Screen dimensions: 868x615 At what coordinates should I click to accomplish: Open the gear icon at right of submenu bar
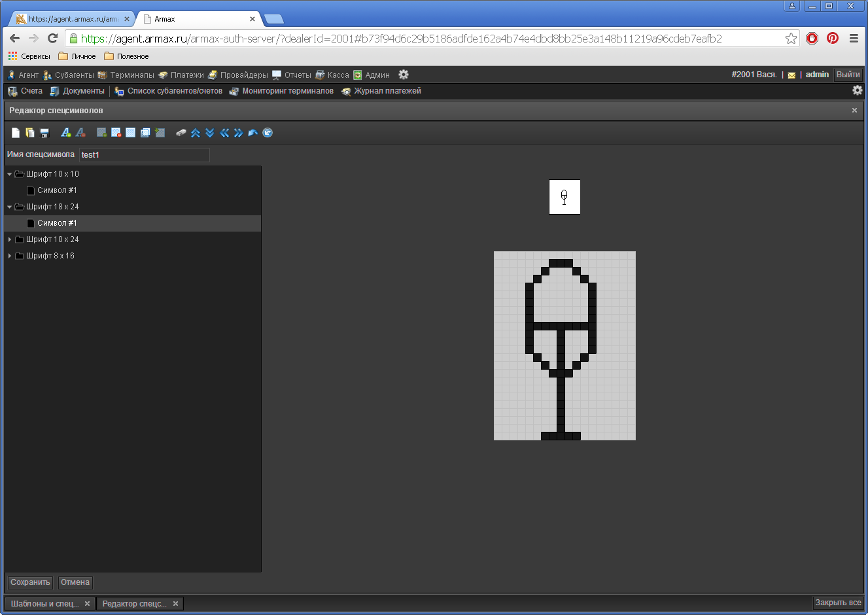(x=857, y=90)
